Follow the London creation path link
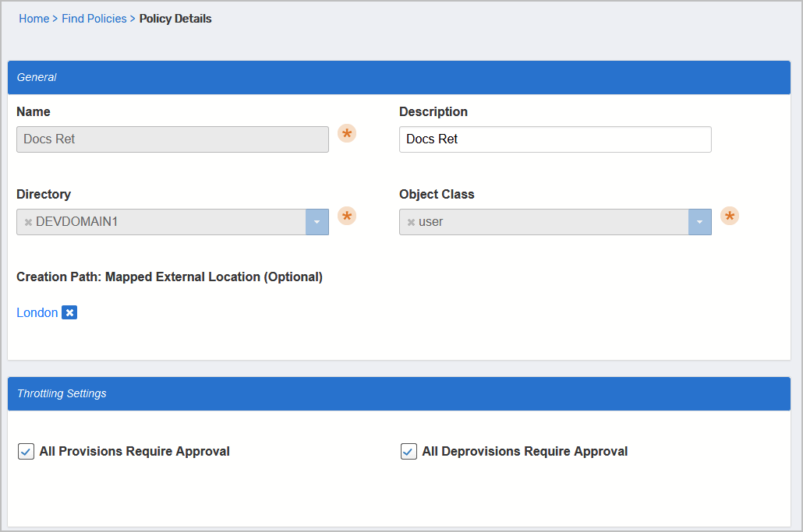 click(x=37, y=312)
